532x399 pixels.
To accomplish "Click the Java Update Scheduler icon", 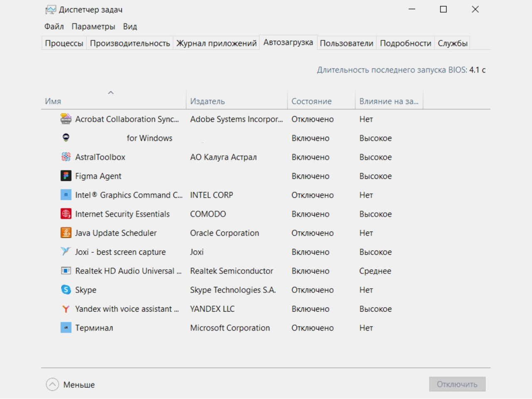I will pos(66,233).
